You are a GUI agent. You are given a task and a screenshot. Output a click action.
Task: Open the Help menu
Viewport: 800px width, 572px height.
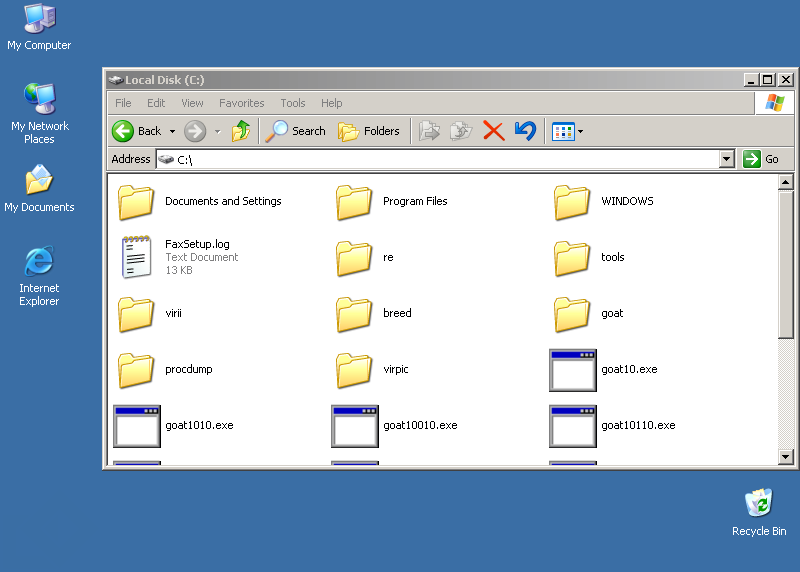tap(332, 103)
